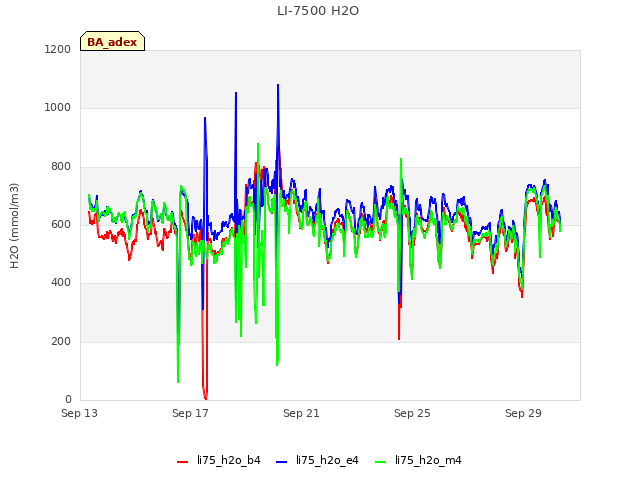Click the y-axis title H2O (mmol/m3)

[14, 226]
